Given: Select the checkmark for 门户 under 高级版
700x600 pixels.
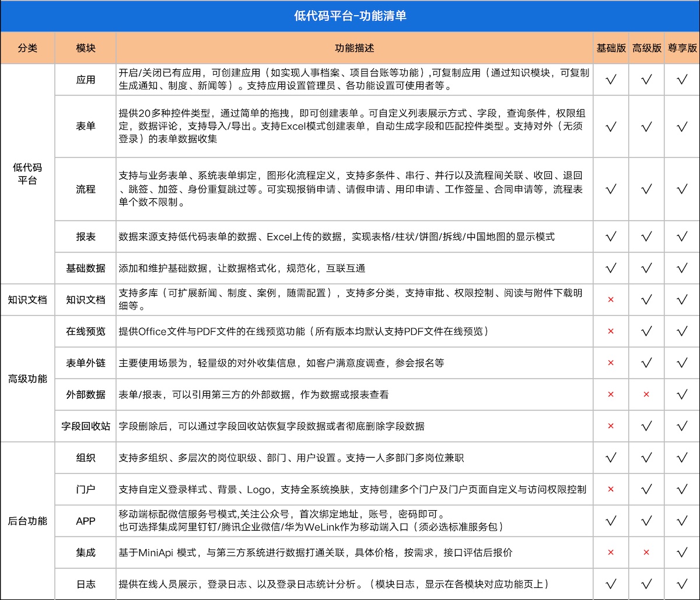Looking at the screenshot, I should (646, 489).
